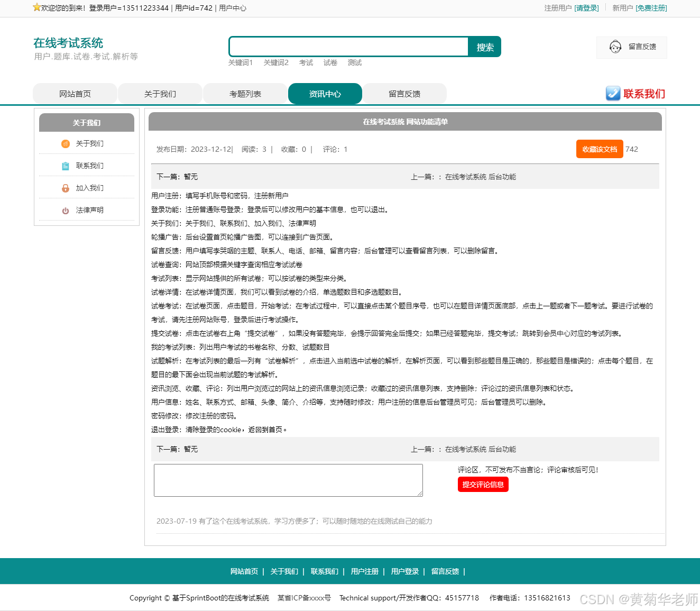700x611 pixels.
Task: Open sidebar item 联系我们
Action: (x=90, y=166)
